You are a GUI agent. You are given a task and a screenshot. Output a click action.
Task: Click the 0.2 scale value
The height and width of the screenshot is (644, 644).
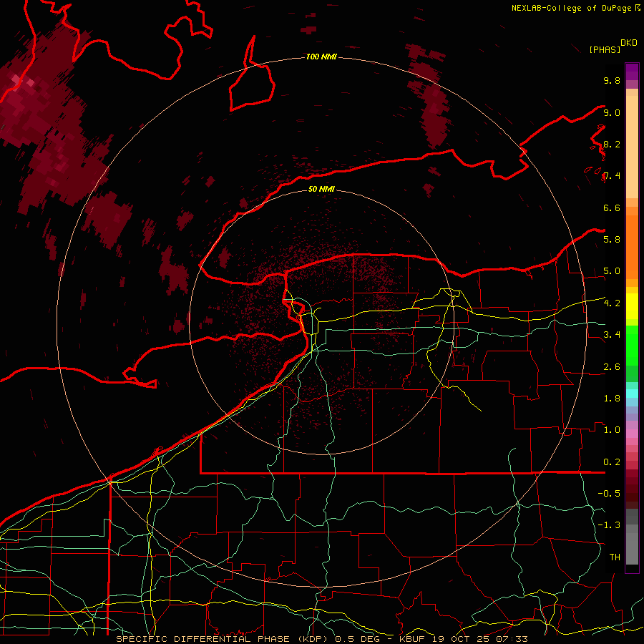[612, 462]
